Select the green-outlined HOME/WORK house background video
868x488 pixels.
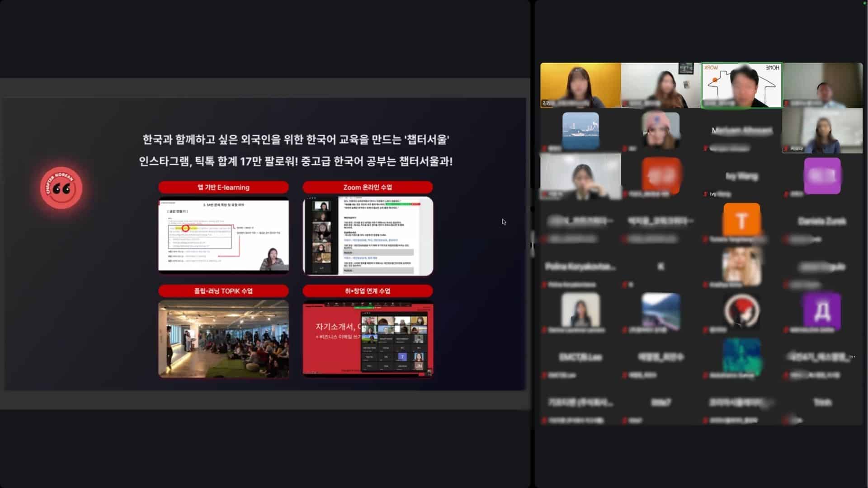741,85
